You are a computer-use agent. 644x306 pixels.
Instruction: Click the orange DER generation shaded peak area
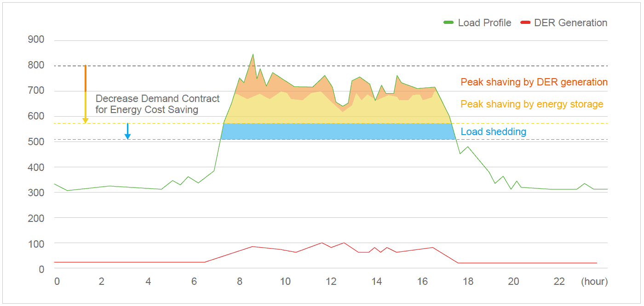click(276, 84)
